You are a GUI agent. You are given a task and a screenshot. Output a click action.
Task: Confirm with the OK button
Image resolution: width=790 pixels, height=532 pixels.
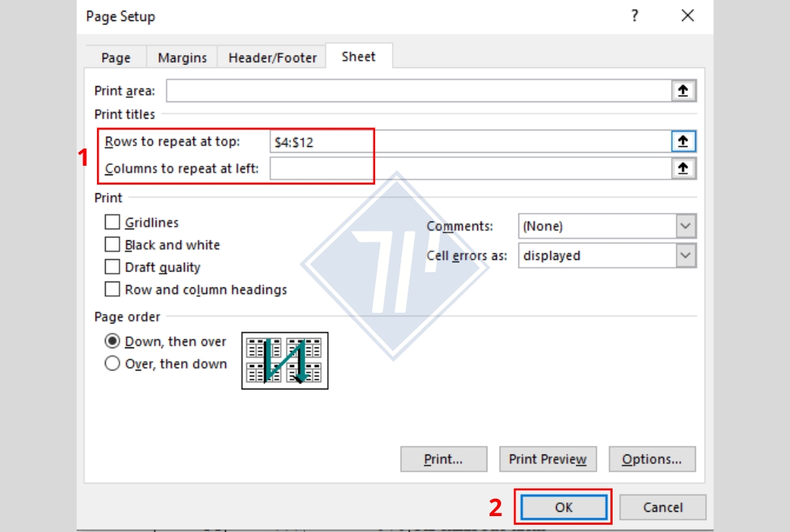click(x=563, y=507)
